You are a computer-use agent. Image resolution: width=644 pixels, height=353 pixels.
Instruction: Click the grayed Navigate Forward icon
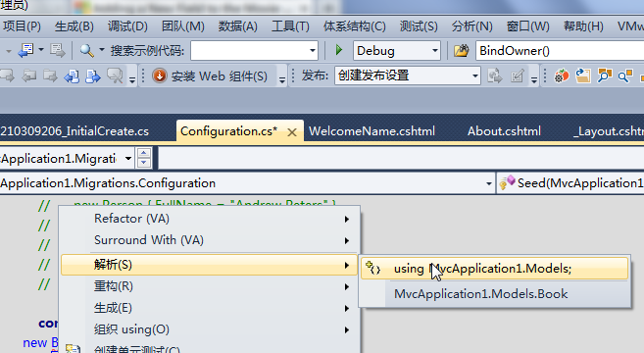[58, 51]
